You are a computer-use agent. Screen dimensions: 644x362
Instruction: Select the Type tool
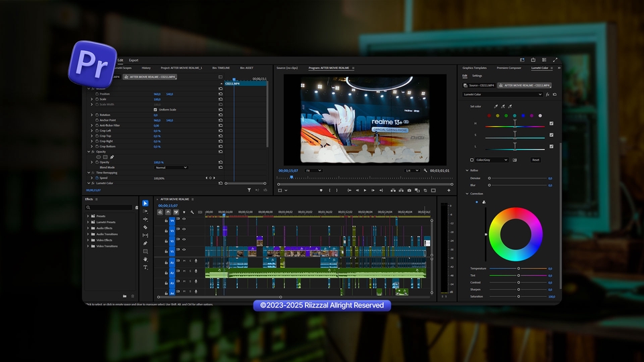(145, 267)
